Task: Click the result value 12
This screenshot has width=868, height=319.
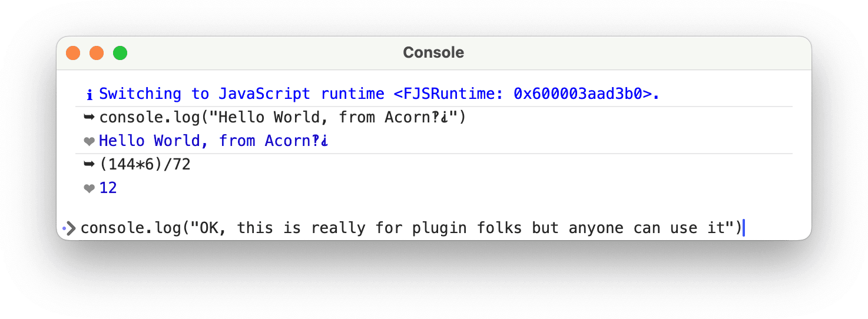Action: (x=108, y=188)
